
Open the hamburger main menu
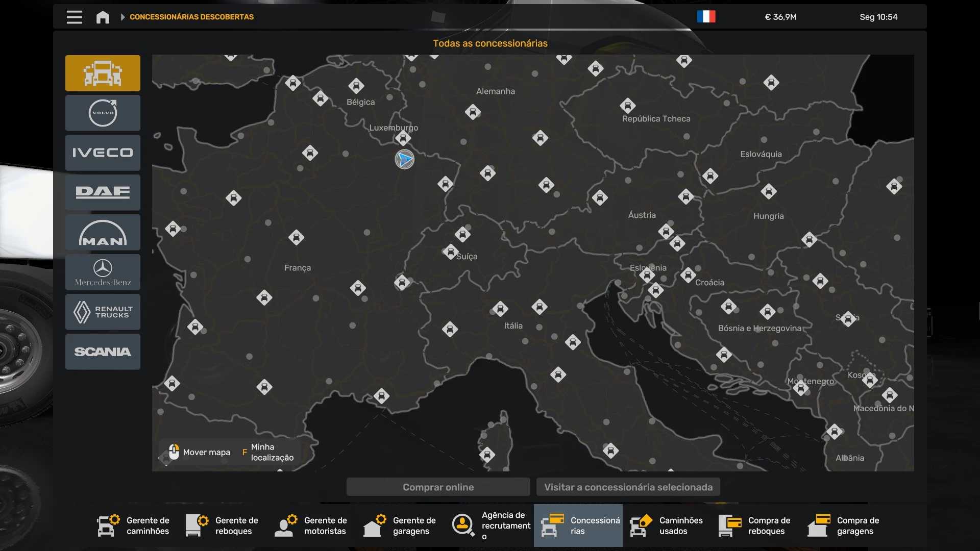(74, 17)
